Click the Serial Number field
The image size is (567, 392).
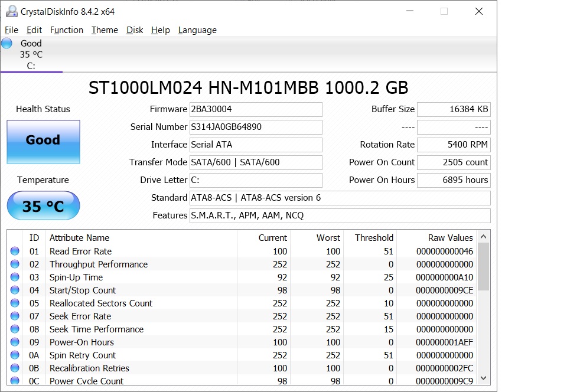pos(256,127)
